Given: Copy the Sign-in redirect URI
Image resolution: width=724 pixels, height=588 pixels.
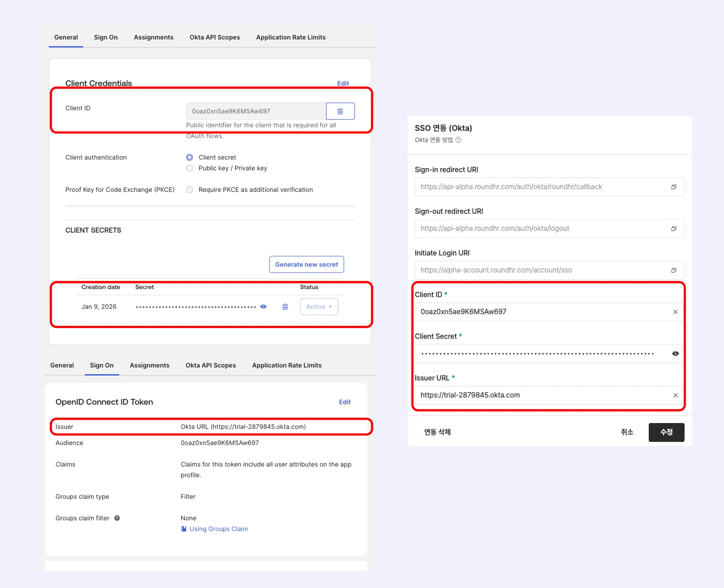Looking at the screenshot, I should click(673, 187).
